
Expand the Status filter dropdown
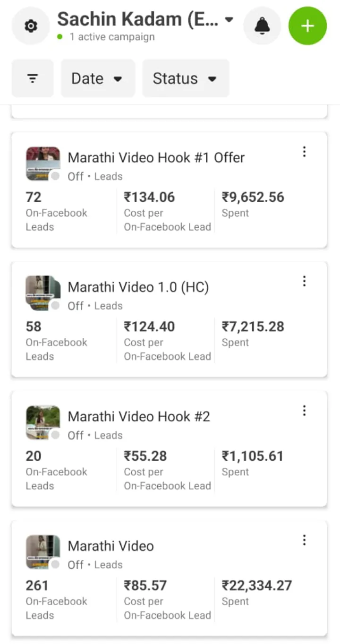pos(185,78)
